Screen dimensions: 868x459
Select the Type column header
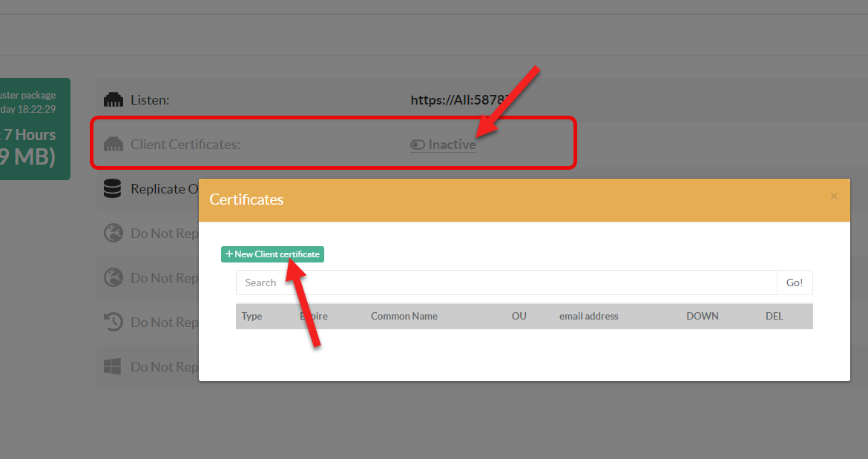pyautogui.click(x=252, y=316)
